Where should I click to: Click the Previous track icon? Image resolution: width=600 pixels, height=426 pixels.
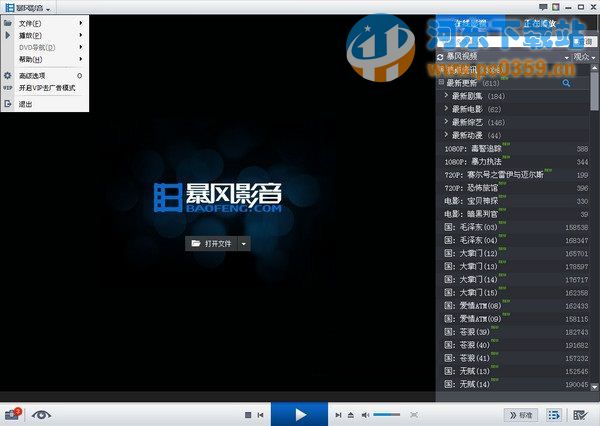click(261, 415)
